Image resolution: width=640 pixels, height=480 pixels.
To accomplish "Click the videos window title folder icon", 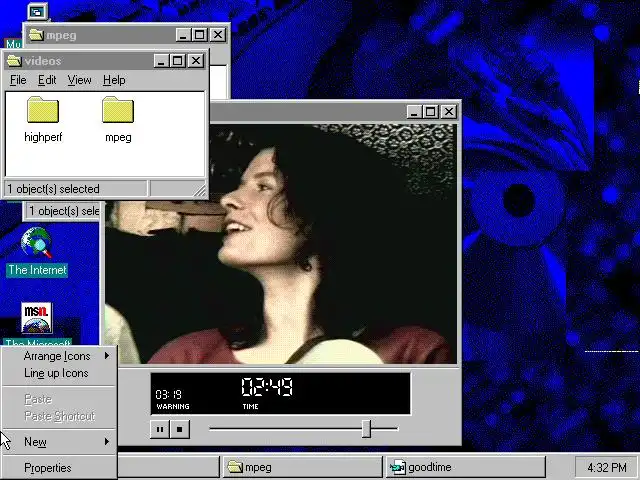I will [14, 61].
